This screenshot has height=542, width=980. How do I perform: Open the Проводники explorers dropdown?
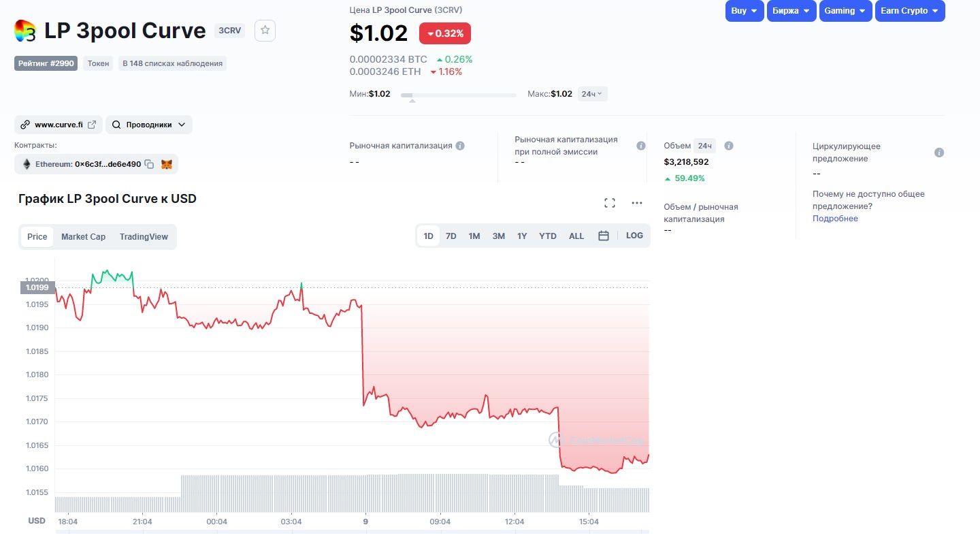149,125
